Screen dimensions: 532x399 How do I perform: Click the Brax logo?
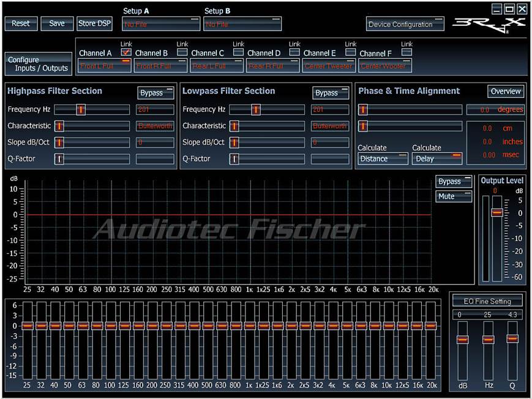489,26
